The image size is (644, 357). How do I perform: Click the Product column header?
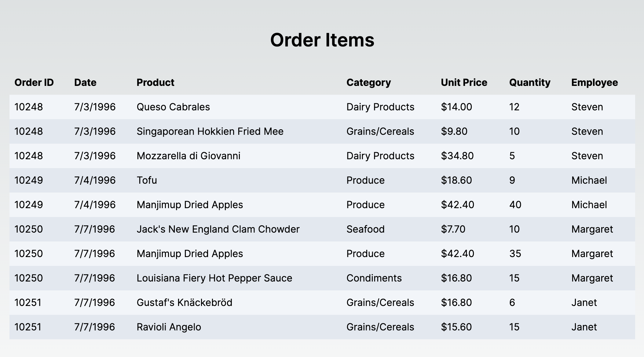[x=155, y=83]
